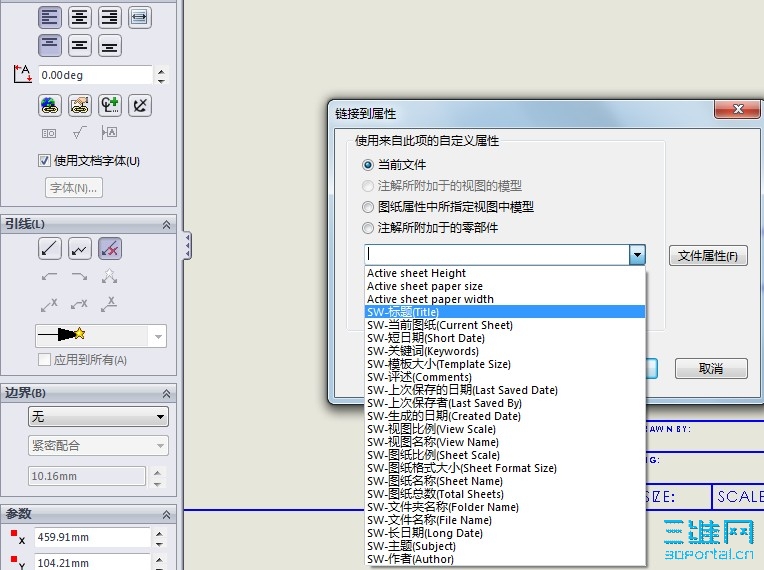Select right-align text icon
Viewport: 764px width, 570px height.
(x=110, y=18)
